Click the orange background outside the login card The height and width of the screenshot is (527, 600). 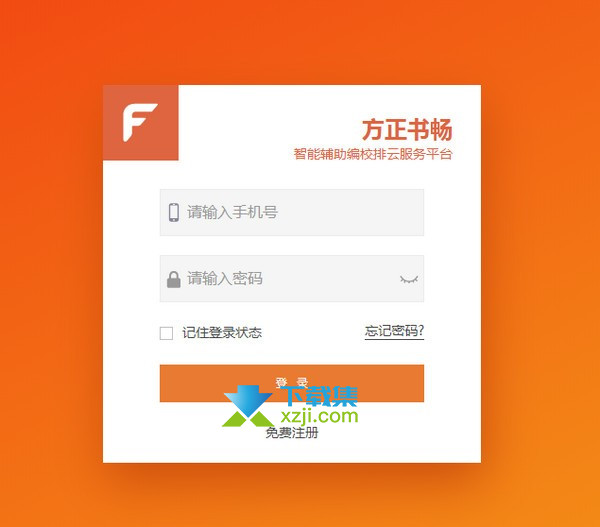click(x=50, y=268)
